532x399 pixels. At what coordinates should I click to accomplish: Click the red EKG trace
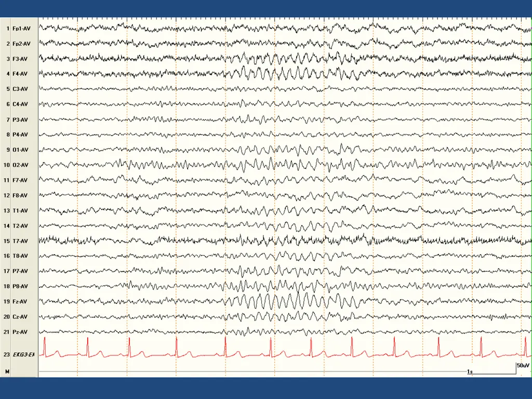pyautogui.click(x=284, y=347)
